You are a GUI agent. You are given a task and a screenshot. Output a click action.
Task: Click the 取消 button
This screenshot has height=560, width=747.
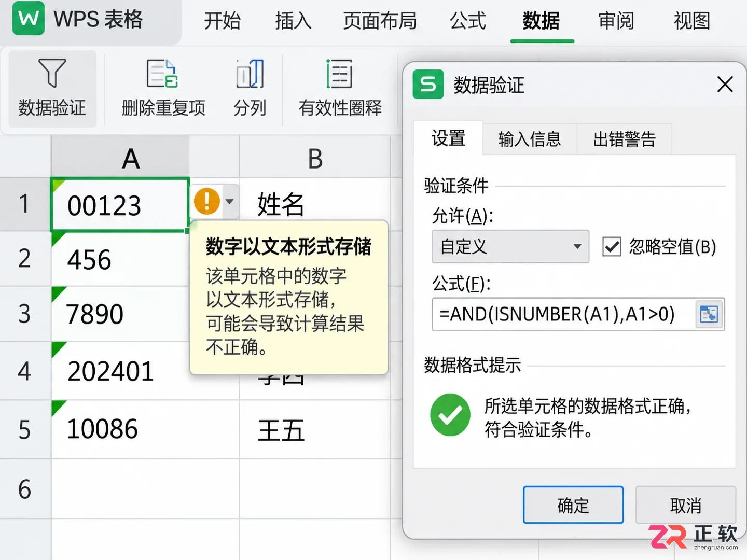click(686, 505)
